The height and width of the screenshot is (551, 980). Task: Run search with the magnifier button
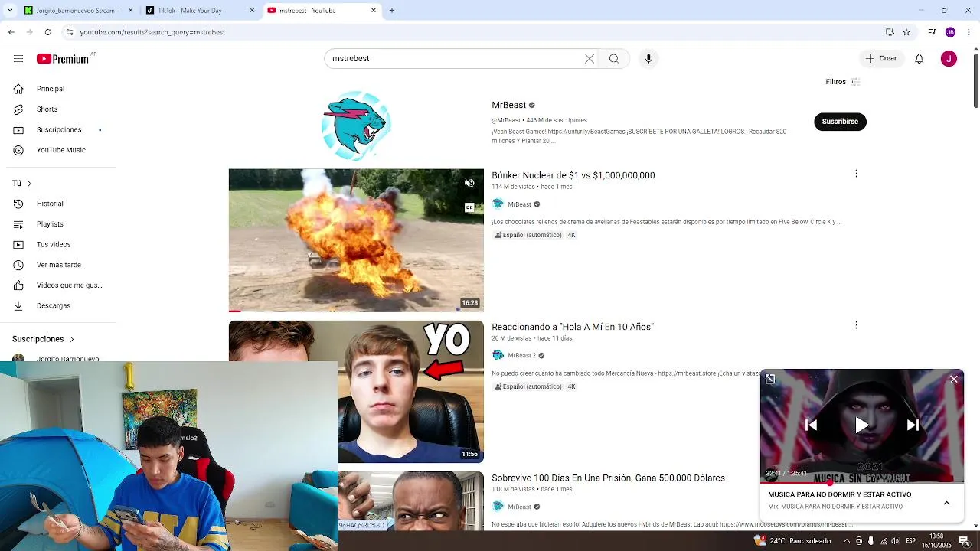coord(614,59)
